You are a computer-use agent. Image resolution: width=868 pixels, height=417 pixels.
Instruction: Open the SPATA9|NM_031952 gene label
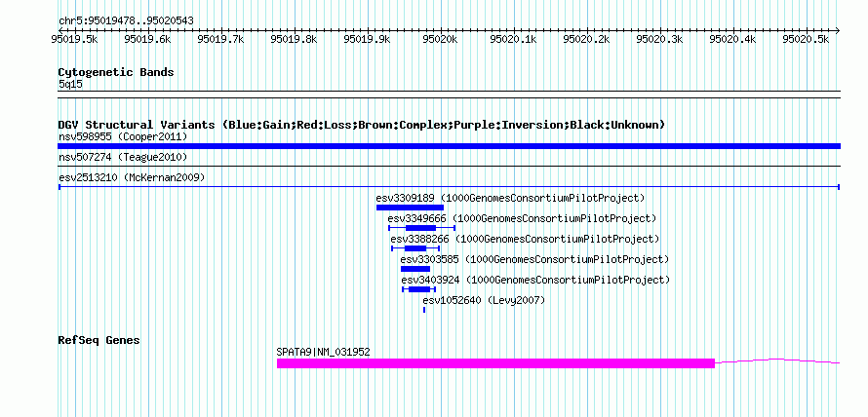click(x=323, y=351)
